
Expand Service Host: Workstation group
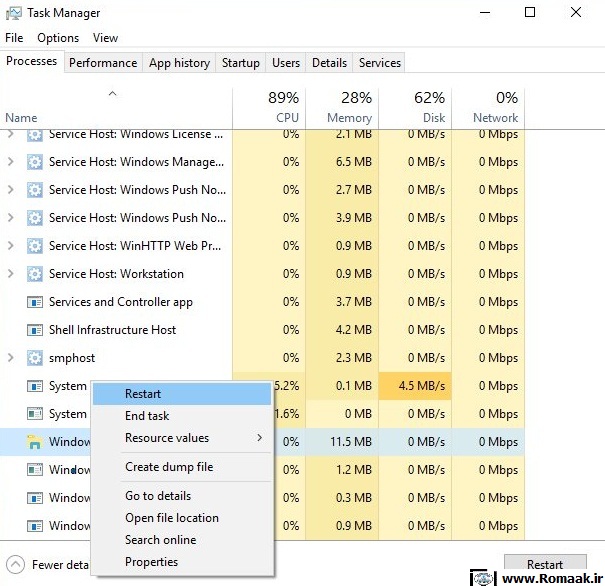tap(11, 274)
